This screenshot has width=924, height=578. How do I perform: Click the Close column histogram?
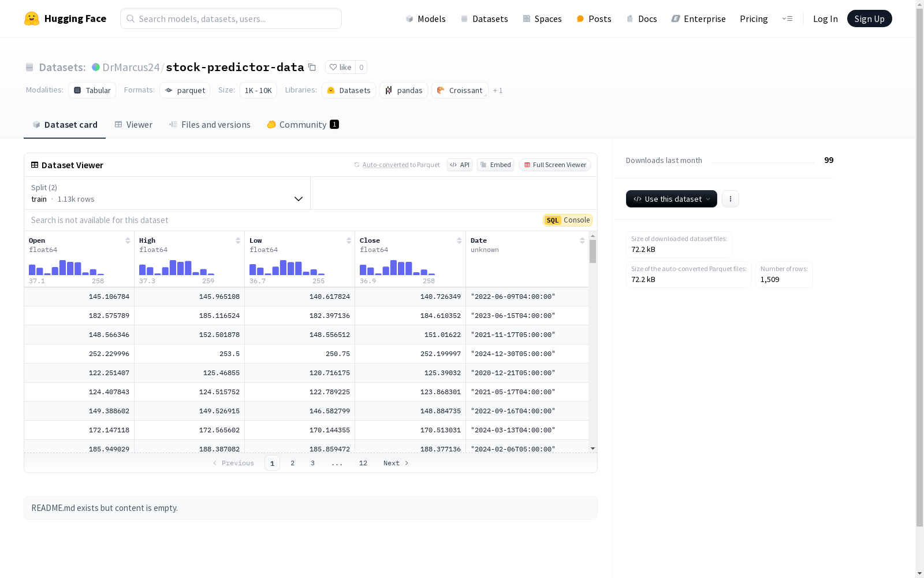tap(397, 268)
